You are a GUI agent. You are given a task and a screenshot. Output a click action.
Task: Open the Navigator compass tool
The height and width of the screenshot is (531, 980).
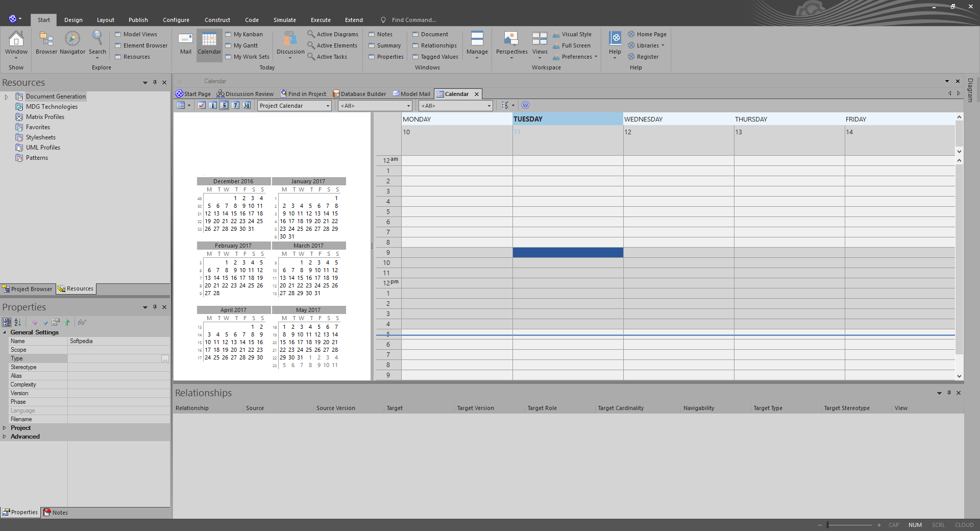click(x=72, y=42)
